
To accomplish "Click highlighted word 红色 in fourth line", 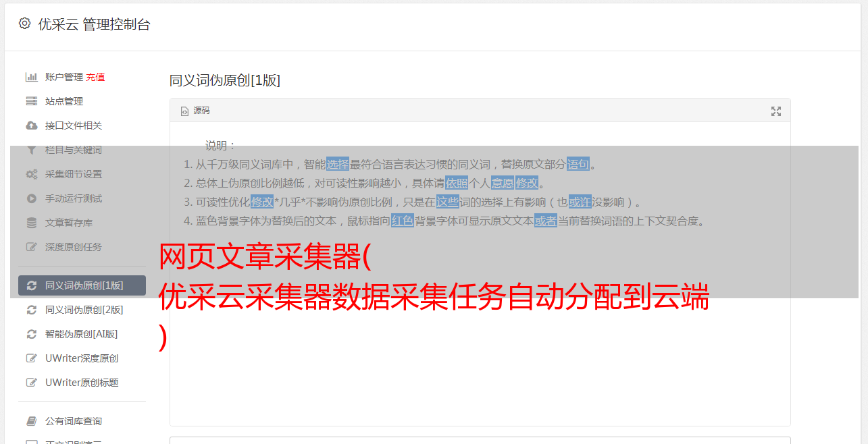I will click(x=403, y=221).
